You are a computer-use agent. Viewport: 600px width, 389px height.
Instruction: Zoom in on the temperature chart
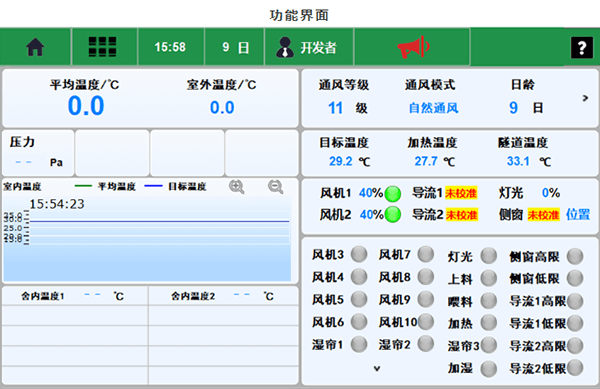coord(236,187)
